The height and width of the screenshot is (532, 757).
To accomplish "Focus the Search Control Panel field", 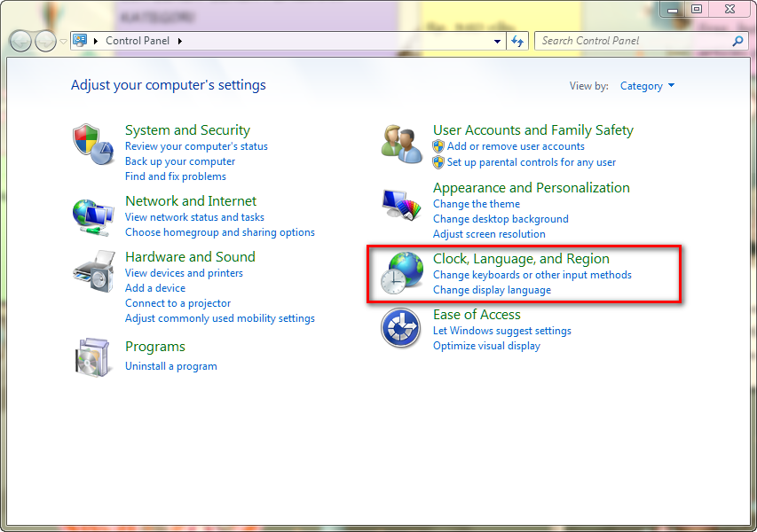I will point(642,41).
